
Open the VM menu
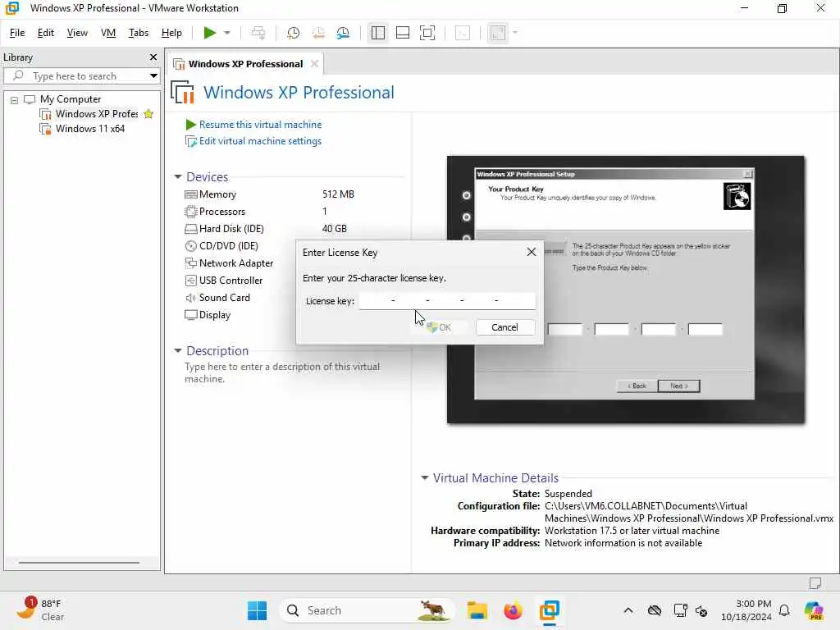point(108,33)
